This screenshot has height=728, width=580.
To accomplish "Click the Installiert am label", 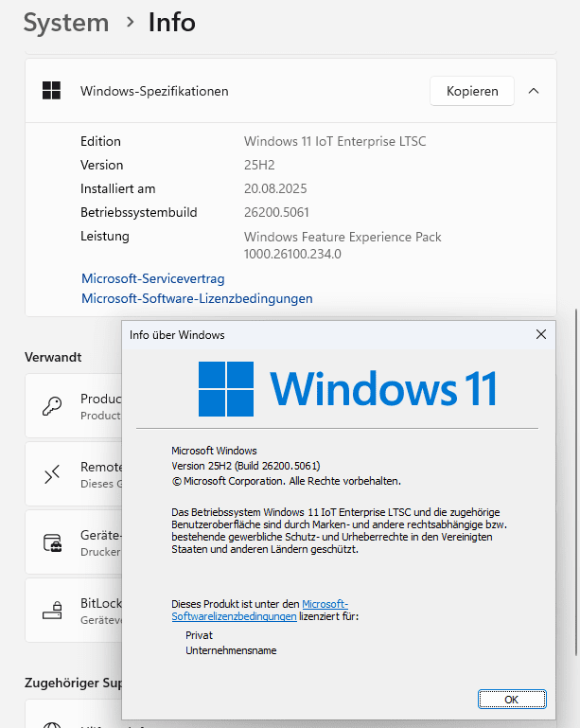I will [118, 188].
